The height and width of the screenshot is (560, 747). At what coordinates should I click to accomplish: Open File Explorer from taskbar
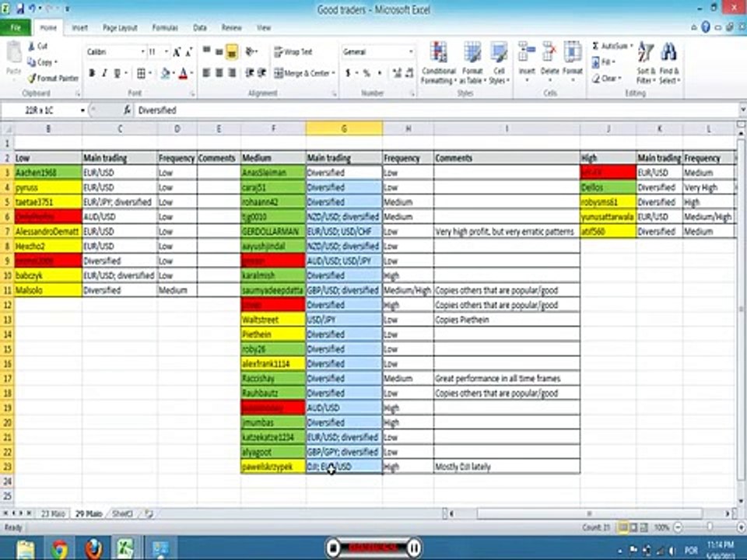point(25,548)
